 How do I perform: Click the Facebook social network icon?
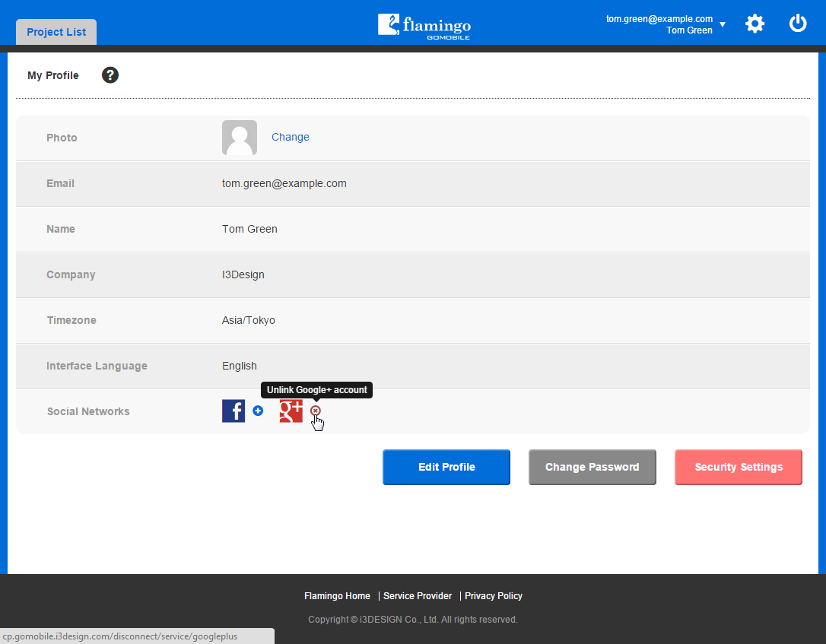coord(234,411)
